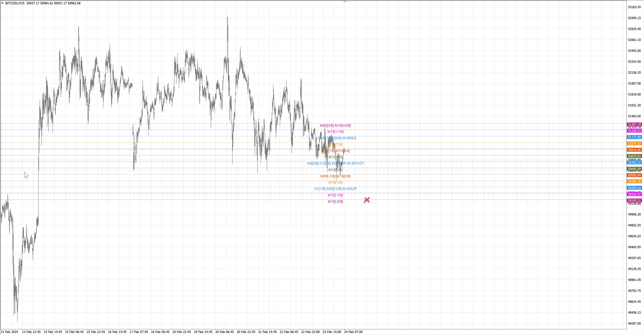Click the 24 Feb 07:00 time label
This screenshot has height=335, width=644.
(353, 332)
